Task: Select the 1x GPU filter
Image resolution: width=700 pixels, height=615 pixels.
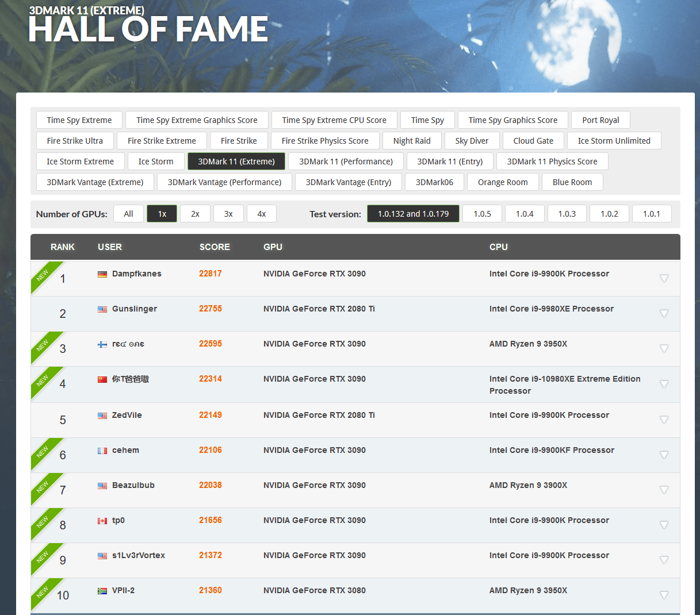Action: [x=162, y=214]
